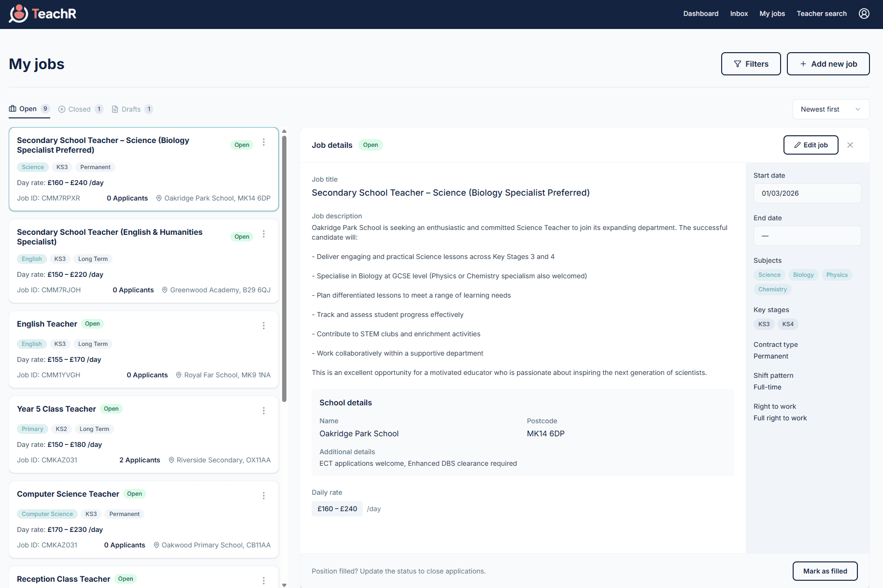Switch to the Drafts tab
Image resolution: width=883 pixels, height=588 pixels.
(x=132, y=109)
